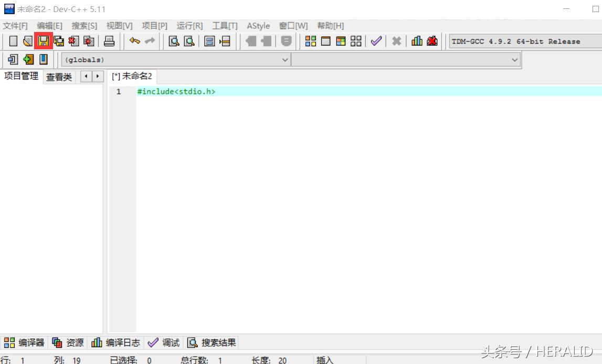Viewport: 602px width, 364px height.
Task: Click the Insert snippet icon
Action: pos(13,59)
